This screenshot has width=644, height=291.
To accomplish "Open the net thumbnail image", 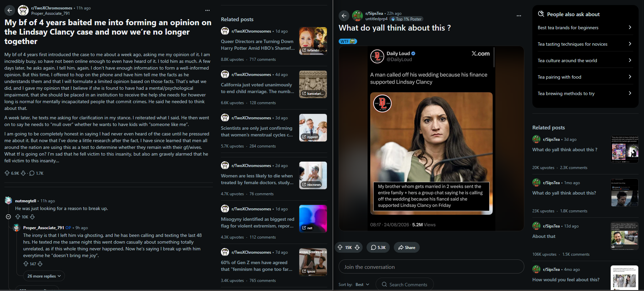I will click(313, 219).
